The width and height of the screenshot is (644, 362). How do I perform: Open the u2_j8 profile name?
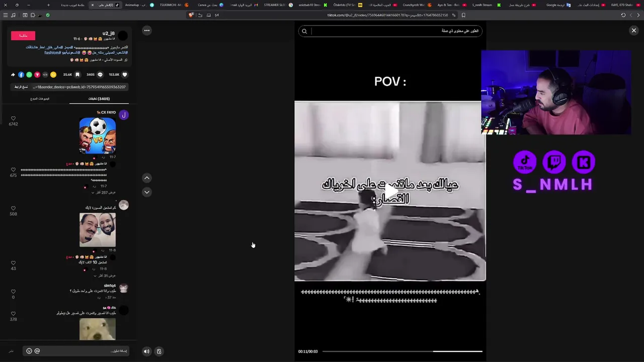coord(109,34)
